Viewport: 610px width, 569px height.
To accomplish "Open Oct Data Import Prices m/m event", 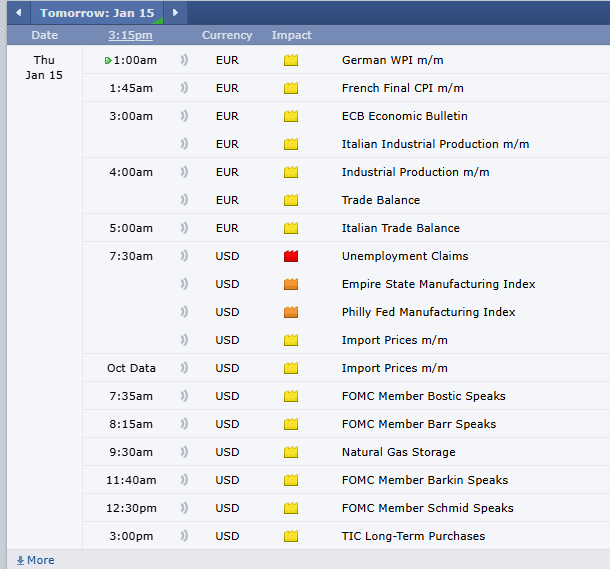I will 394,368.
